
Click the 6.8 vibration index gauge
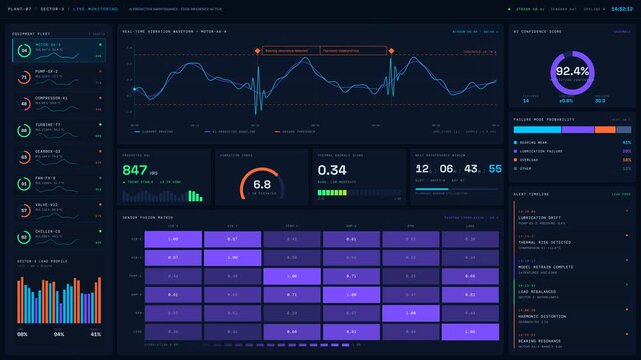tap(262, 184)
